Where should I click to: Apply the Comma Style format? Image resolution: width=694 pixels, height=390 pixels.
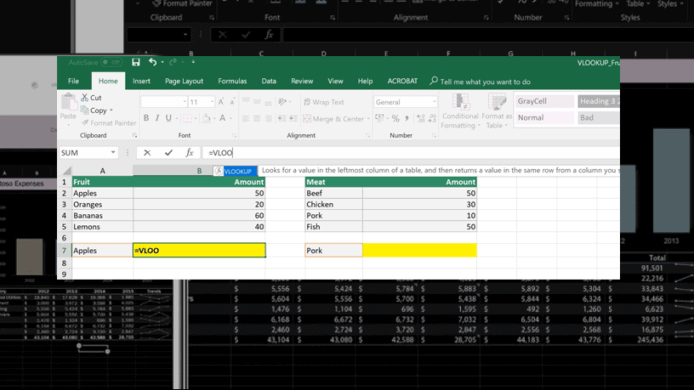point(407,118)
